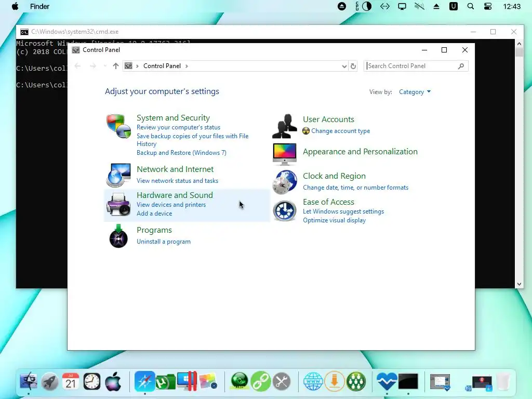
Task: Open the System and Security shield icon
Action: click(x=118, y=126)
